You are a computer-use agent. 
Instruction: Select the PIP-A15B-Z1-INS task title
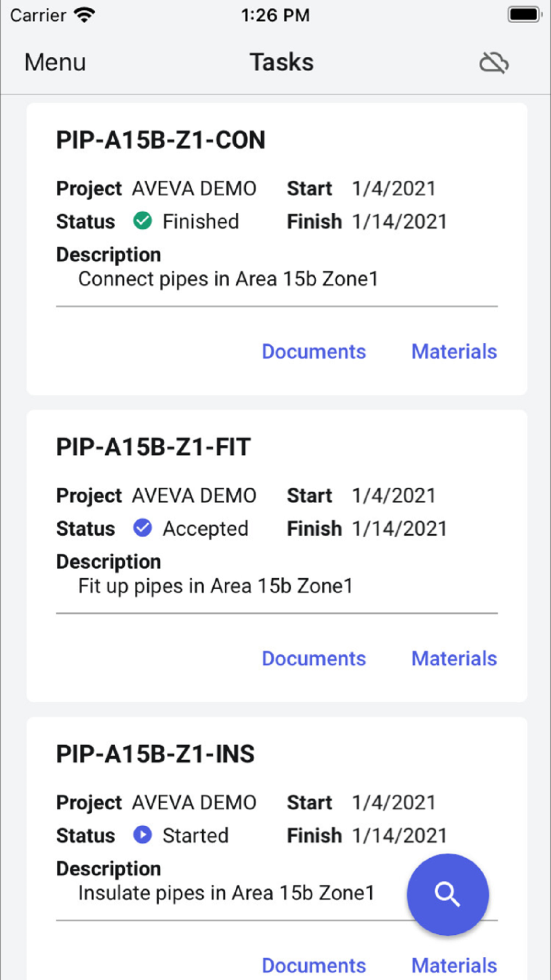coord(155,754)
